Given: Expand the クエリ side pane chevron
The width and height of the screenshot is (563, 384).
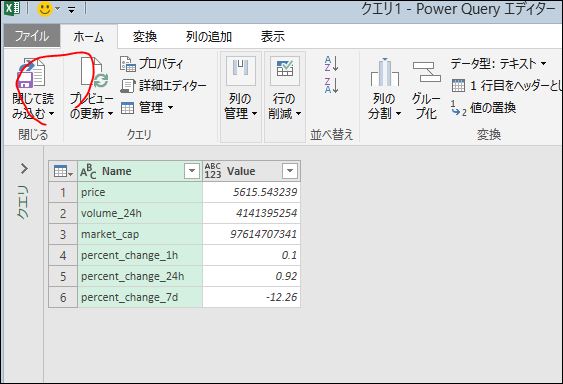Looking at the screenshot, I should pos(24,168).
